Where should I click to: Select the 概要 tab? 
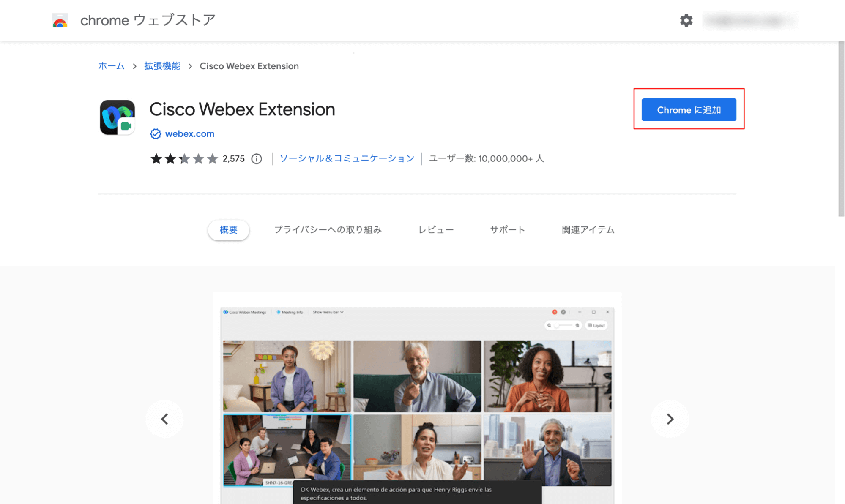point(228,230)
